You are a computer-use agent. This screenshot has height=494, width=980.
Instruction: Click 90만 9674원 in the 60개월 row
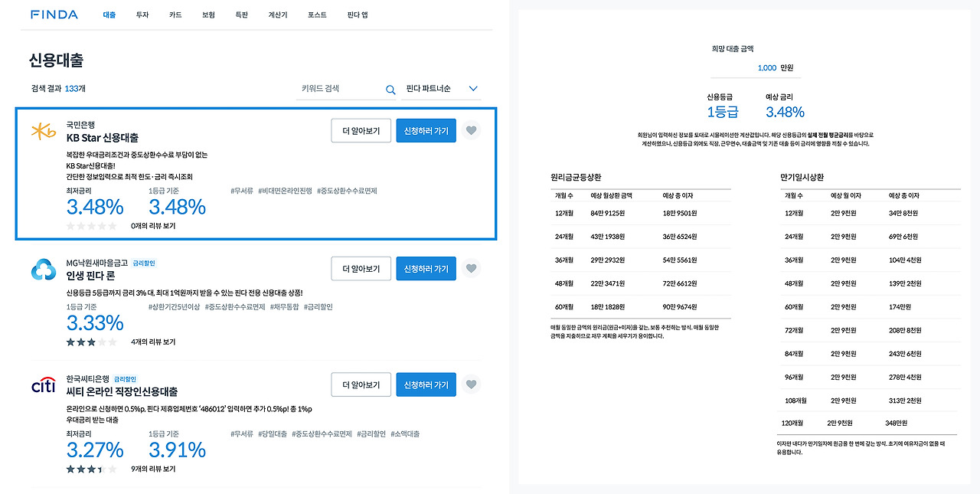(x=680, y=306)
